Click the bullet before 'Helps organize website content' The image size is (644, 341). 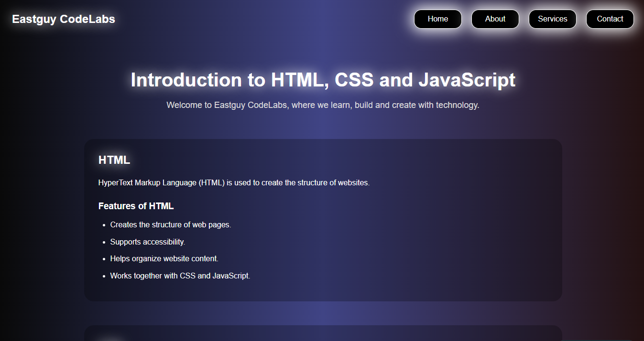[x=104, y=259]
